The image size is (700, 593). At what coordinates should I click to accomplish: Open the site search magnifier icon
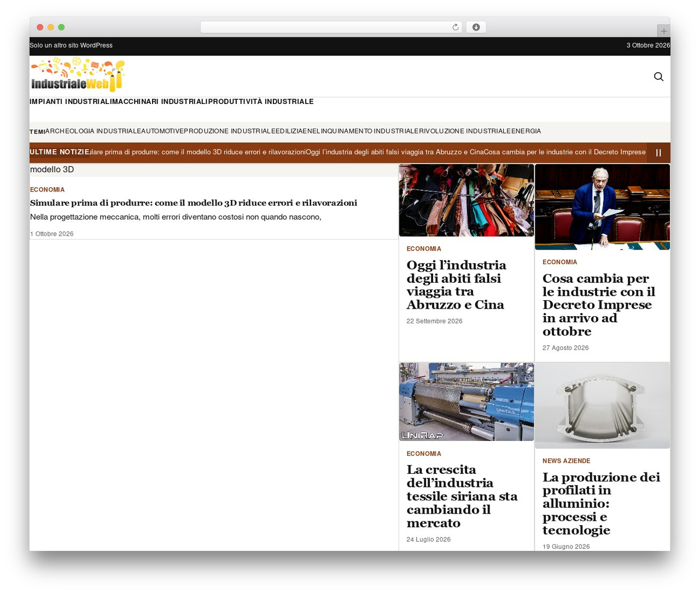coord(658,77)
